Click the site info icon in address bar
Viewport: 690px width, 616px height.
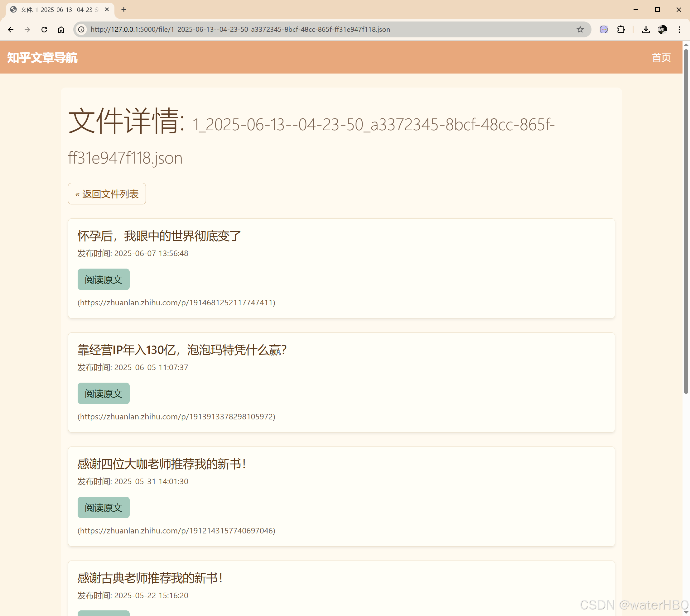pos(81,30)
